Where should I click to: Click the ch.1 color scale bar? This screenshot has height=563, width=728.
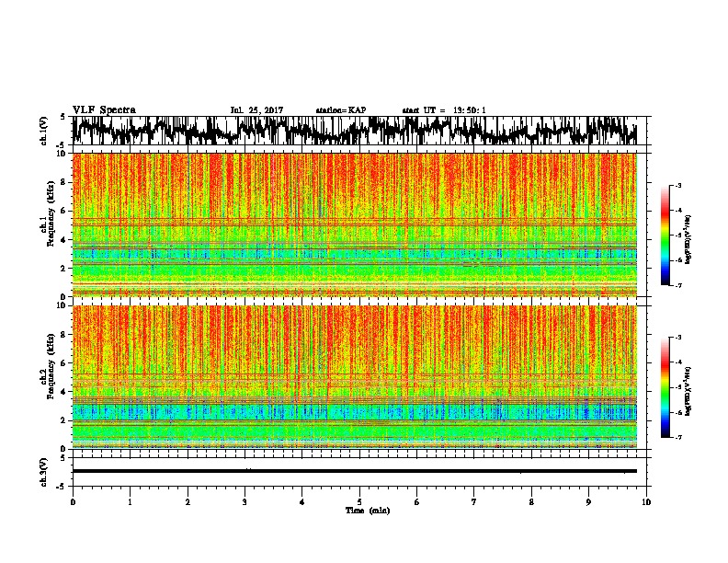[665, 236]
